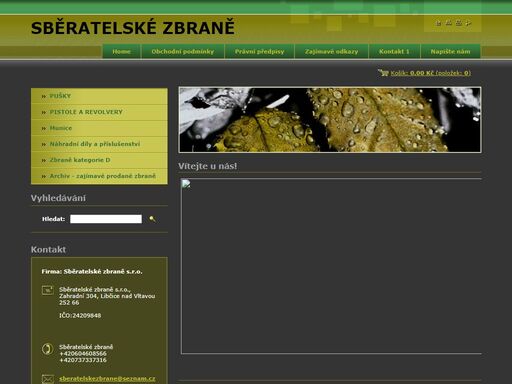Click the first small header quick-link icon

[x=439, y=23]
